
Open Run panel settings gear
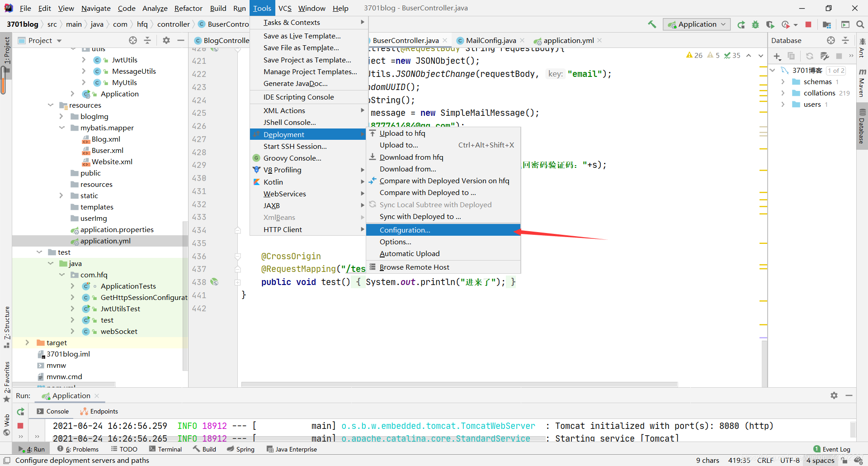coord(834,395)
